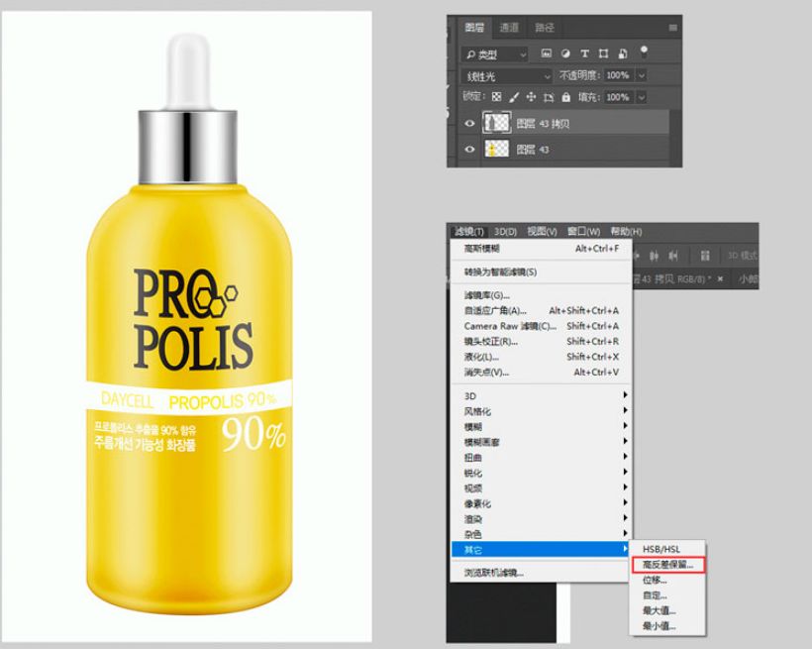812x649 pixels.
Task: Filter layers by adjustment layer icon
Action: click(565, 53)
